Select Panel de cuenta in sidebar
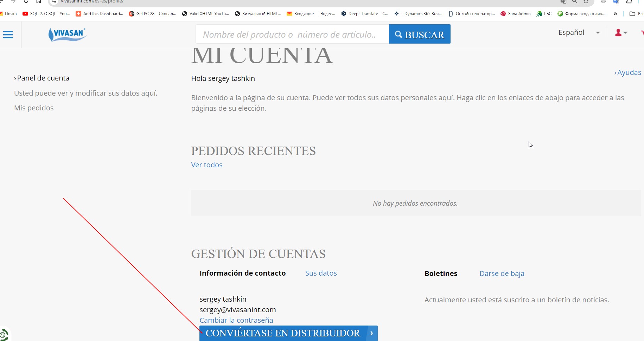 point(42,78)
